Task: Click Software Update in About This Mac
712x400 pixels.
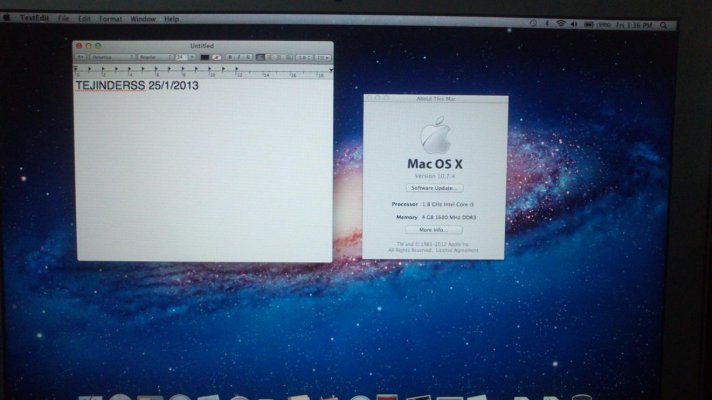Action: tap(434, 188)
